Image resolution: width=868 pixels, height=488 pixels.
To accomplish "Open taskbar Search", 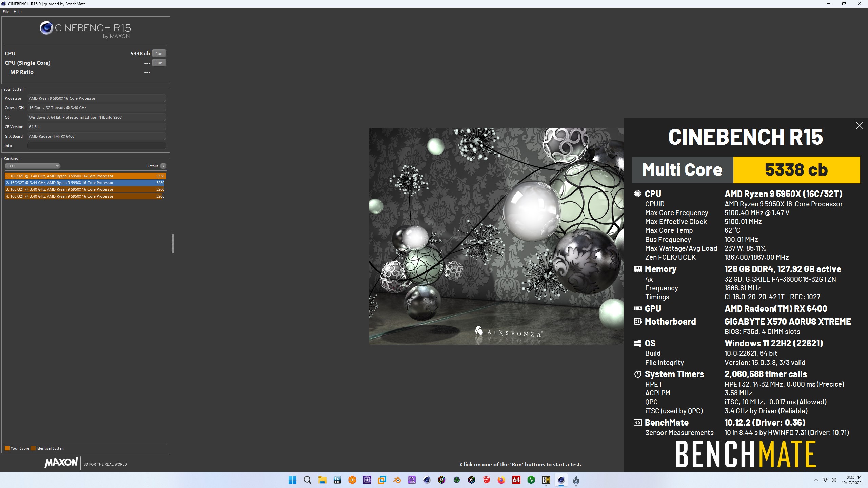I will (x=307, y=480).
